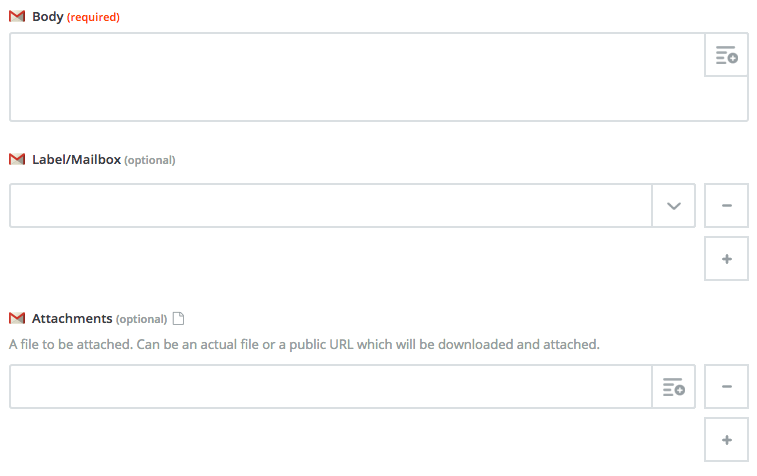The image size is (757, 476).
Task: Click the insert-field icon in Attachments row
Action: pyautogui.click(x=673, y=387)
